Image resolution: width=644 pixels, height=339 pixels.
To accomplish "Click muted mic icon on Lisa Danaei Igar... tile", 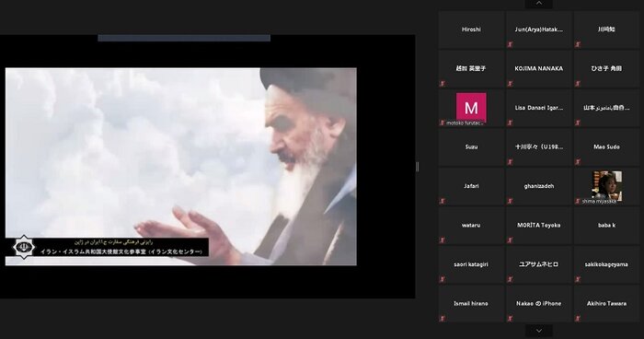I will [510, 123].
